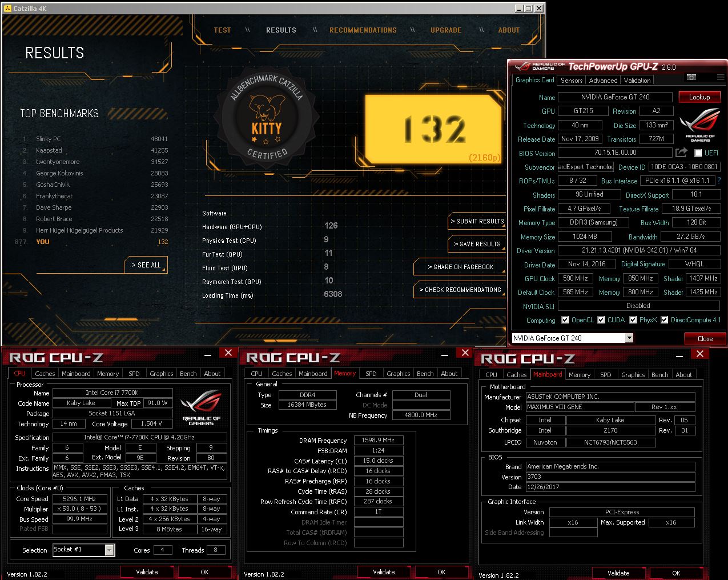Open the SPD tab in the CPU-Z window showing Memory timings
The height and width of the screenshot is (580, 728).
[x=371, y=374]
